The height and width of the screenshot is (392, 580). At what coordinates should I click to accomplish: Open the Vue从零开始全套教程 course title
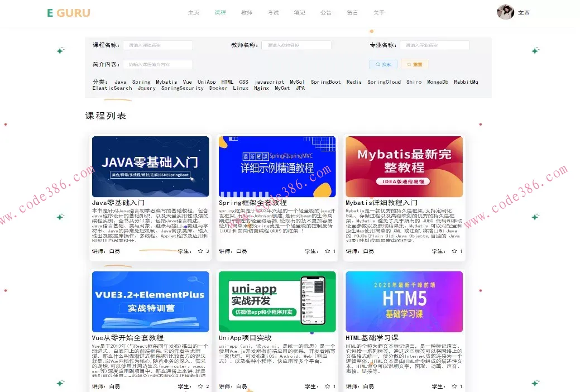click(x=129, y=337)
